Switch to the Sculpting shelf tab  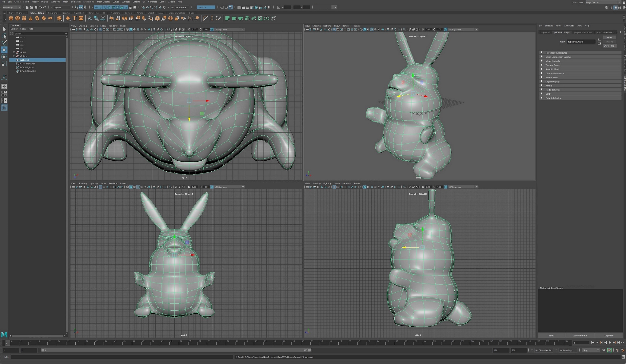[53, 13]
